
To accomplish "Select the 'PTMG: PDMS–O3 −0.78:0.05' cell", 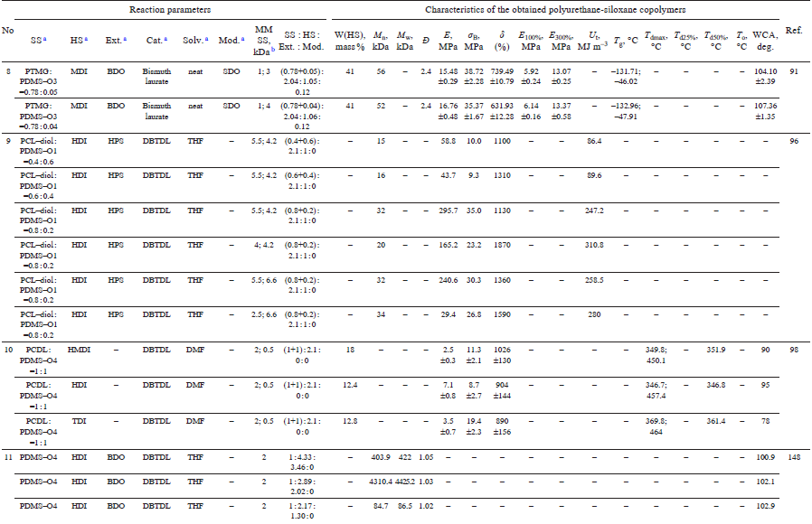I will tap(38, 81).
